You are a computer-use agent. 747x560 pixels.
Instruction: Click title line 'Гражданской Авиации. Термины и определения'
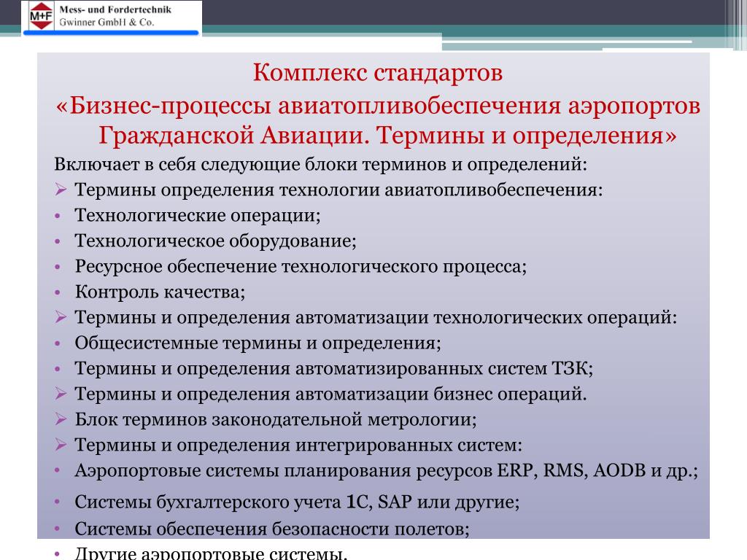(387, 135)
